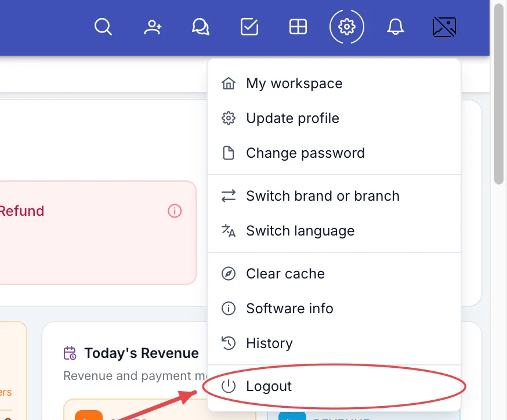Click the swap arrows icon
The image size is (507, 420).
(x=229, y=196)
